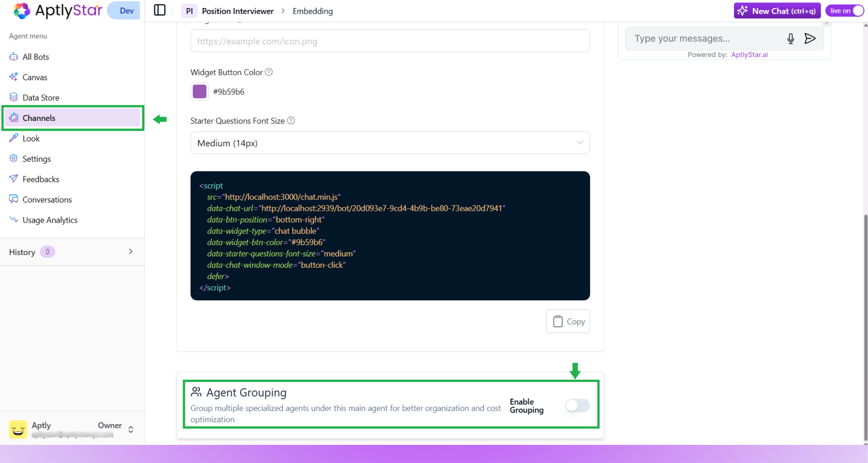Click the Data Store database icon
Viewport: 868px width, 463px height.
coord(14,97)
